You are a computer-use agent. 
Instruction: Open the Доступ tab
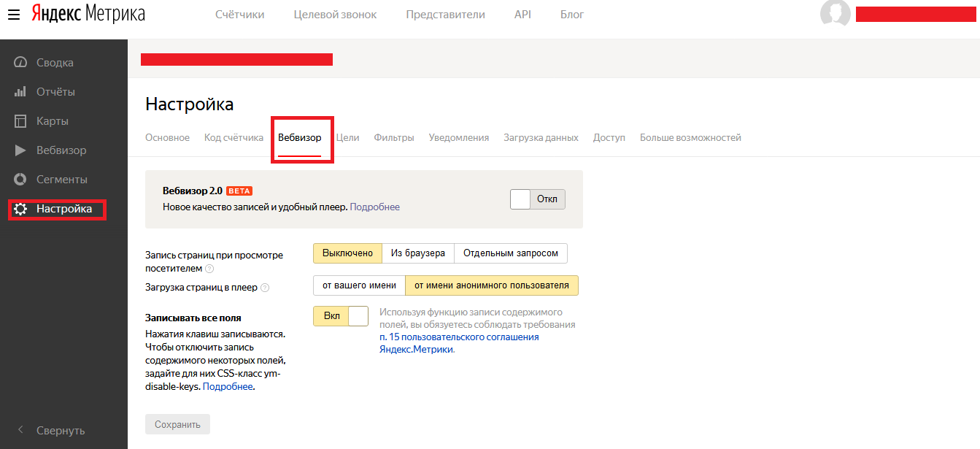[x=609, y=137]
